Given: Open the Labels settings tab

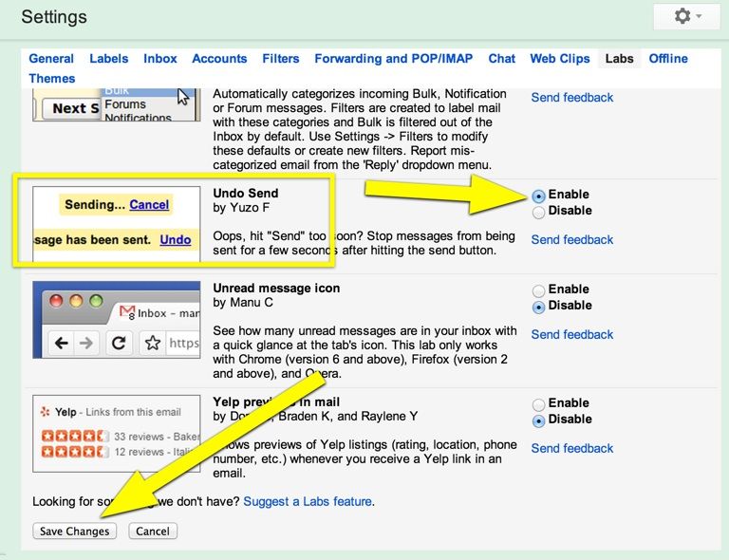Looking at the screenshot, I should [x=108, y=59].
